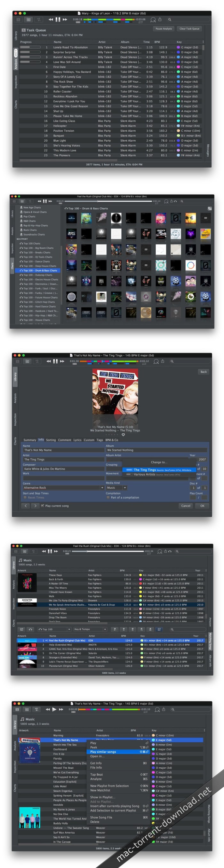224x868 pixels.
Task: Click share icon in Task Queue window toolbar
Action: [160, 19]
